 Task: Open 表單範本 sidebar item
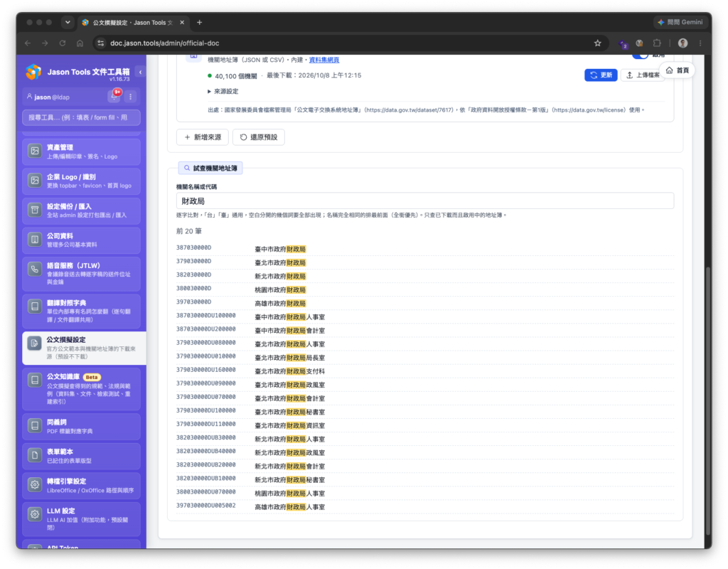81,456
